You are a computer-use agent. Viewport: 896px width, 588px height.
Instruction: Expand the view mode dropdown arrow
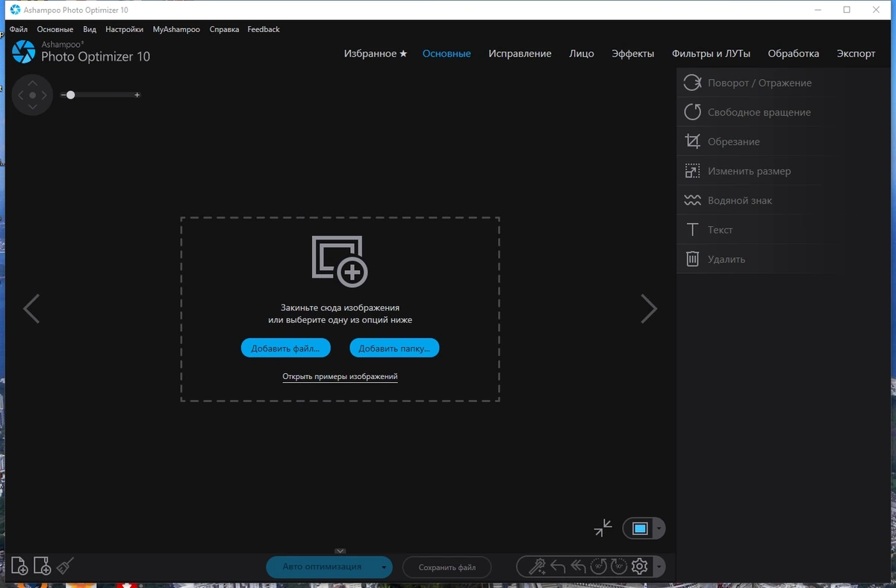(x=659, y=528)
